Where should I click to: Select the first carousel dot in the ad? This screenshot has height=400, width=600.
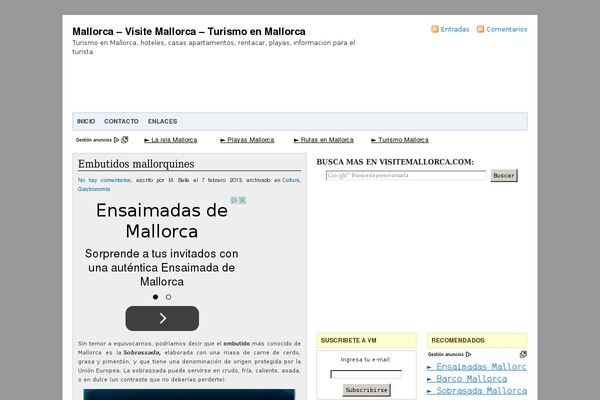pos(155,297)
